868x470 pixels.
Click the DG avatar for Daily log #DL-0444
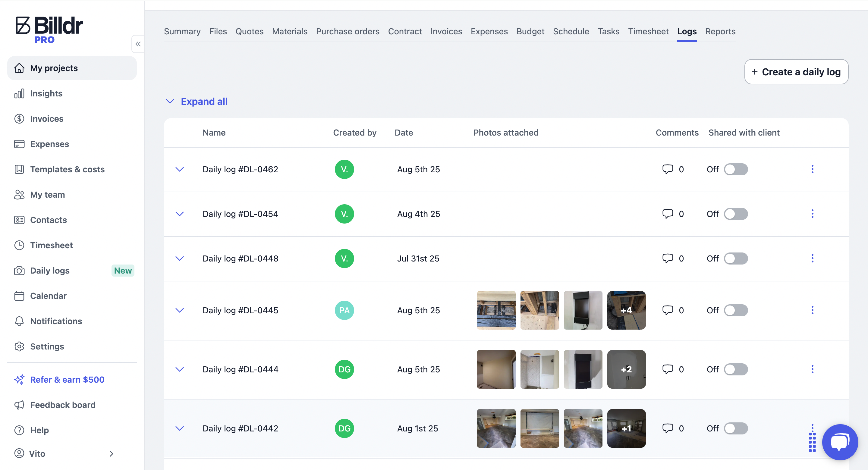pyautogui.click(x=344, y=369)
